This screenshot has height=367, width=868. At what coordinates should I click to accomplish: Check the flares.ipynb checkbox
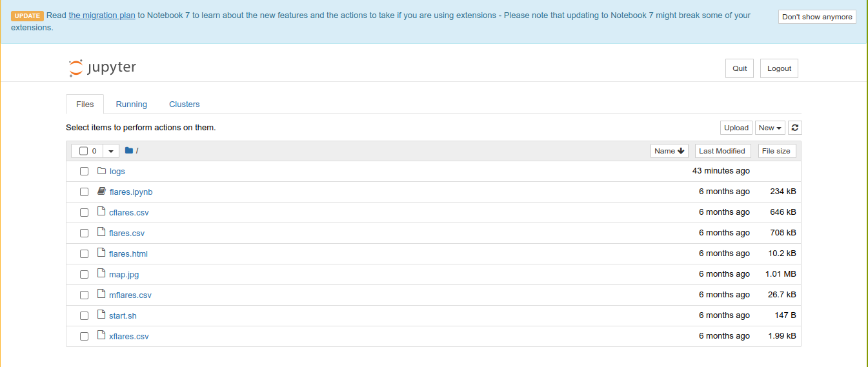pos(84,192)
